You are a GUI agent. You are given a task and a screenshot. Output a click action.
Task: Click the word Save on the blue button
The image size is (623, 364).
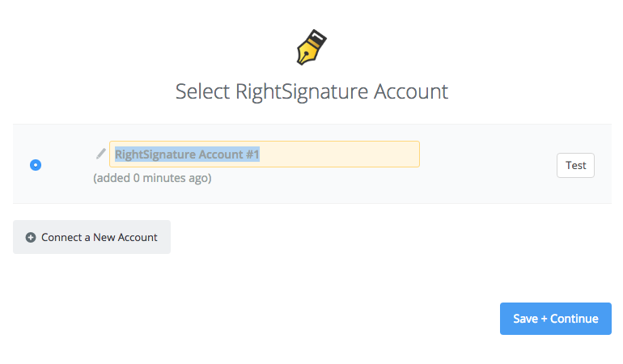[525, 319]
